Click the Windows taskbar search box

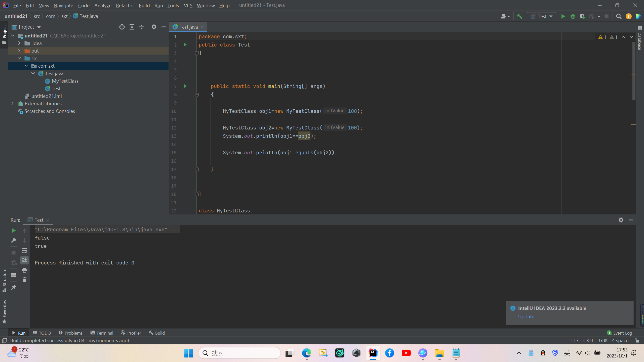239,353
